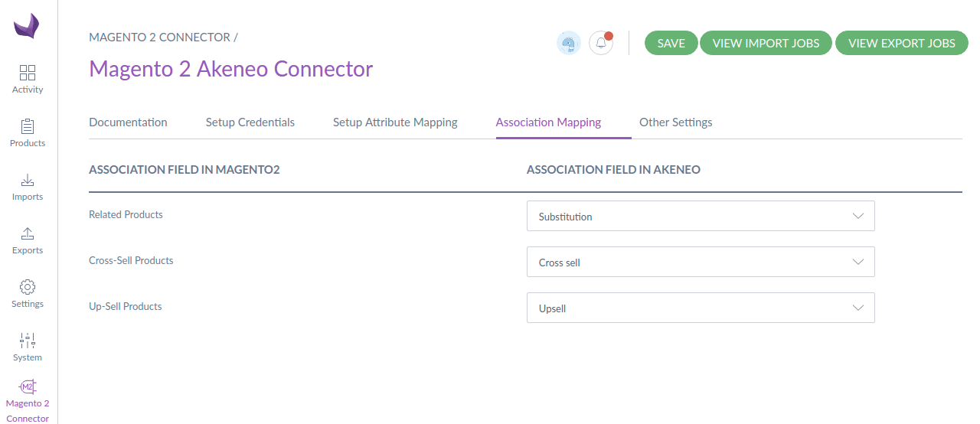The height and width of the screenshot is (424, 980).
Task: Open the Setup Attribute Mapping tab
Action: click(x=395, y=122)
